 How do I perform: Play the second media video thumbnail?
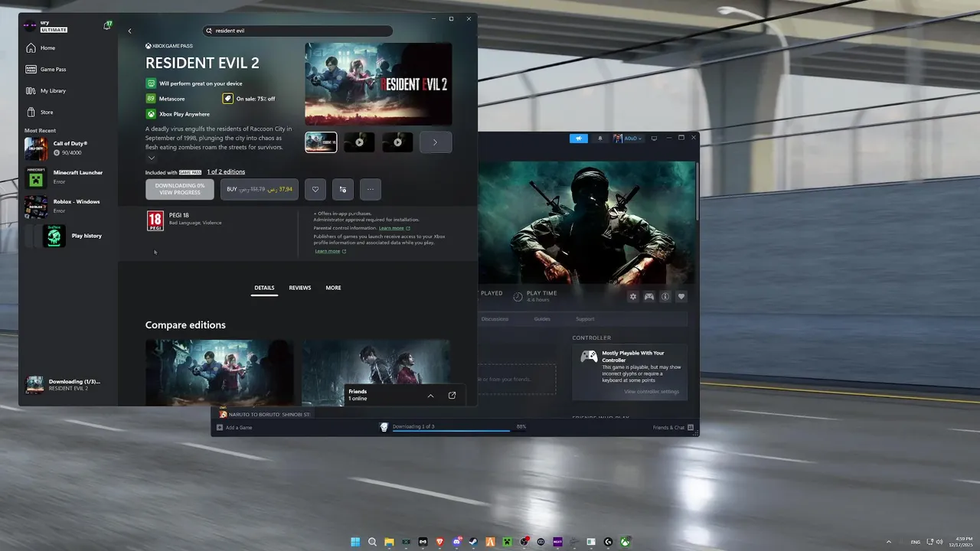pos(359,142)
